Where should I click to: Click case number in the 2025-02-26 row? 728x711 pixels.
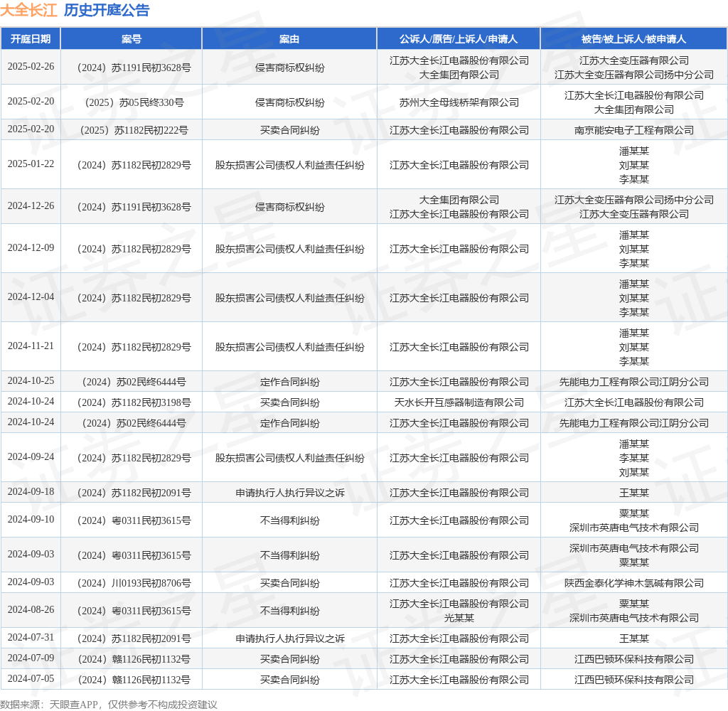(134, 68)
